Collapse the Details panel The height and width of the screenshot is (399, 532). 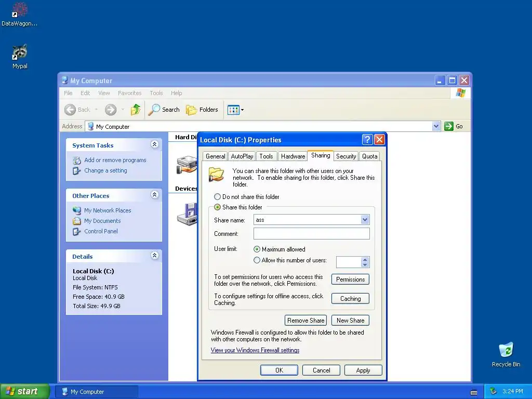click(x=154, y=256)
